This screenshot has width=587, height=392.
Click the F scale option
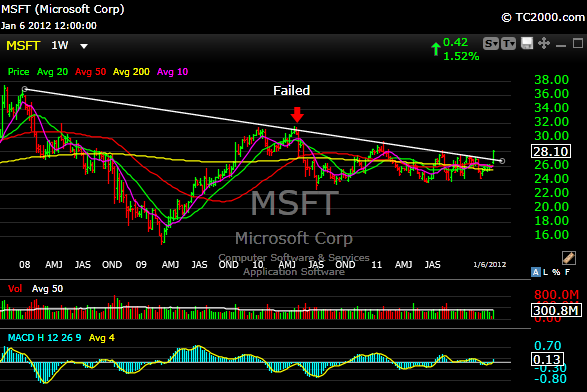pyautogui.click(x=568, y=272)
